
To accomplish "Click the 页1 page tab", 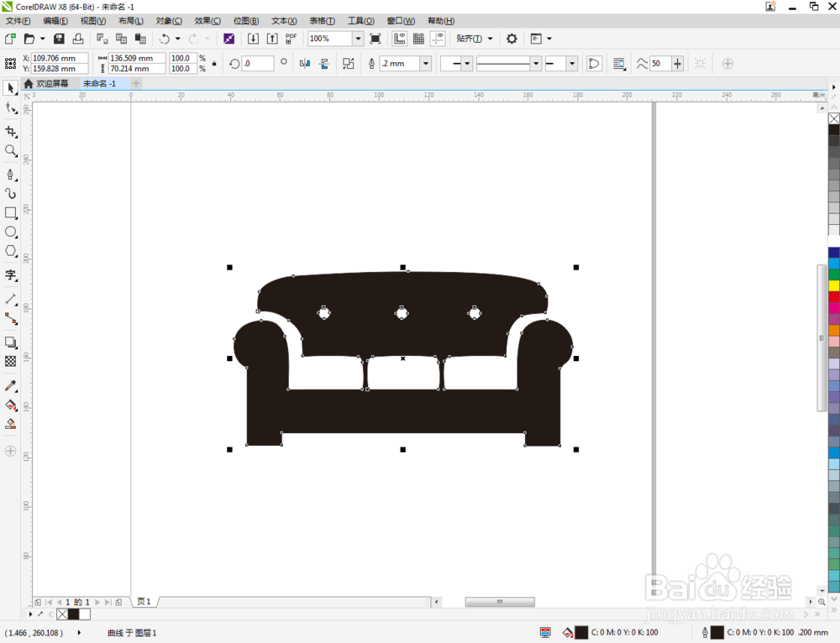I will pos(144,602).
